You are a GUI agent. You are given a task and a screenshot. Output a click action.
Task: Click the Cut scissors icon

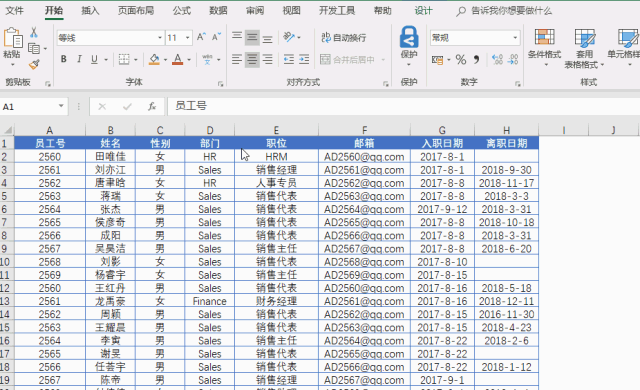point(34,32)
